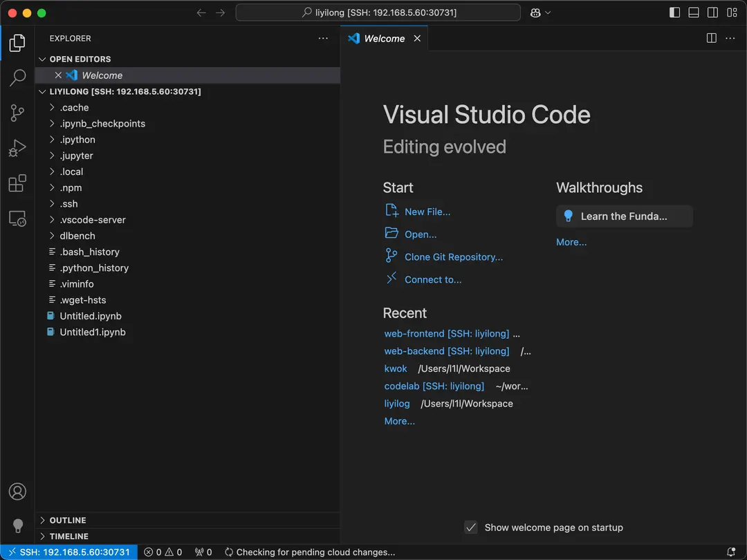Toggle the secondary side bar layout icon
This screenshot has width=747, height=560.
[x=712, y=13]
